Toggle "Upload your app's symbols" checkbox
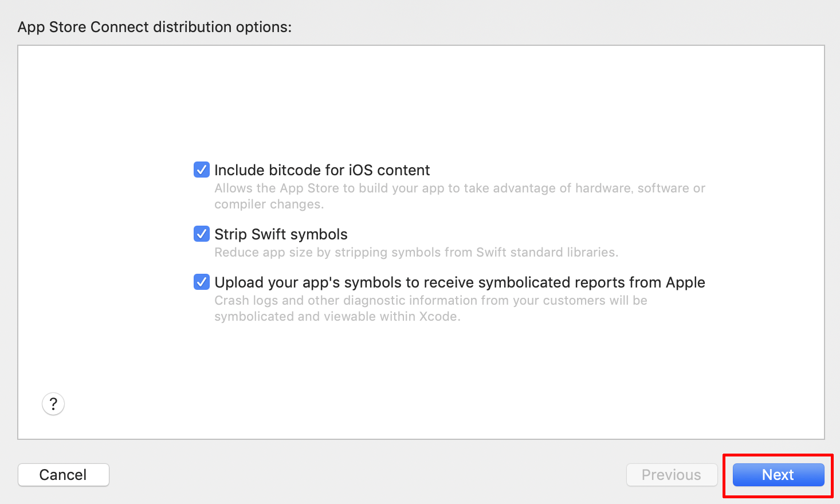The image size is (840, 504). pos(201,282)
